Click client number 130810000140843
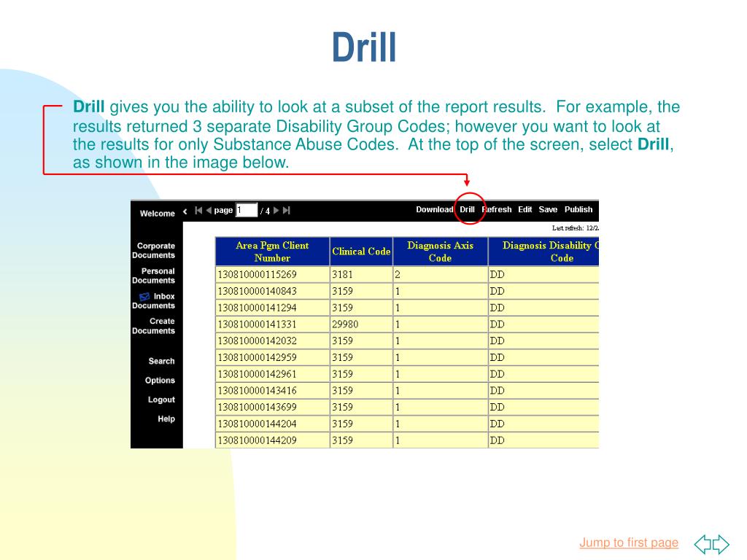This screenshot has width=747, height=560. [258, 292]
